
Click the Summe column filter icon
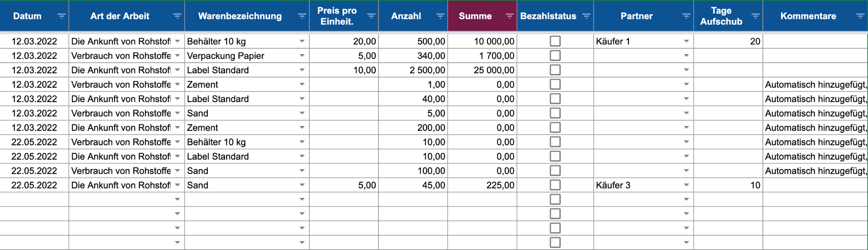[509, 16]
